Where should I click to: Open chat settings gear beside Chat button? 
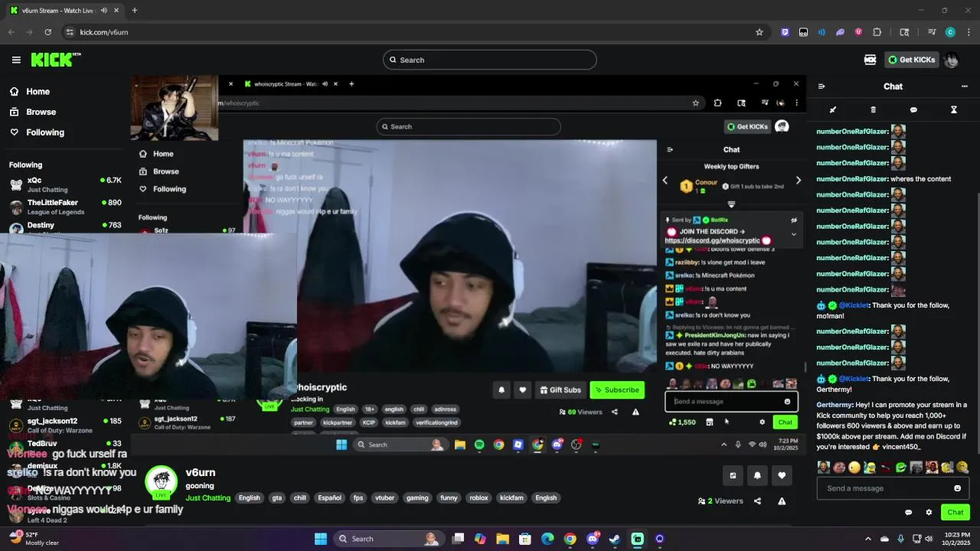[x=929, y=513]
